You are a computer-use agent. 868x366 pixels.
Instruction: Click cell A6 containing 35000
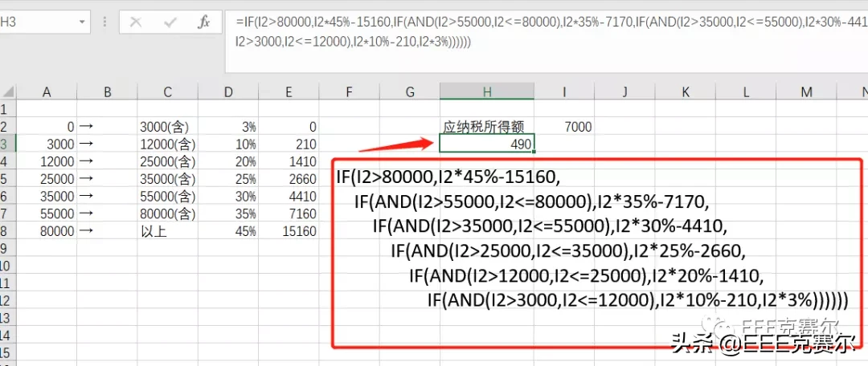(x=47, y=197)
